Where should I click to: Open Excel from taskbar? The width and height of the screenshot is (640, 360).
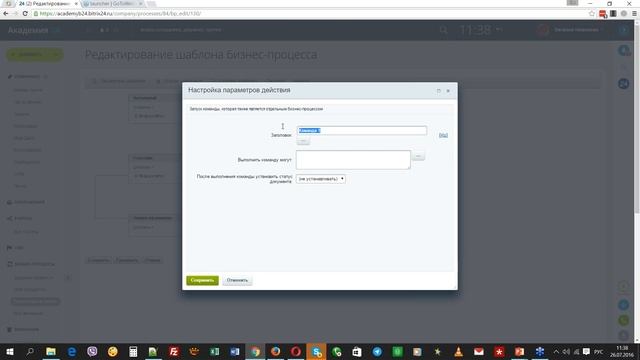point(214,351)
